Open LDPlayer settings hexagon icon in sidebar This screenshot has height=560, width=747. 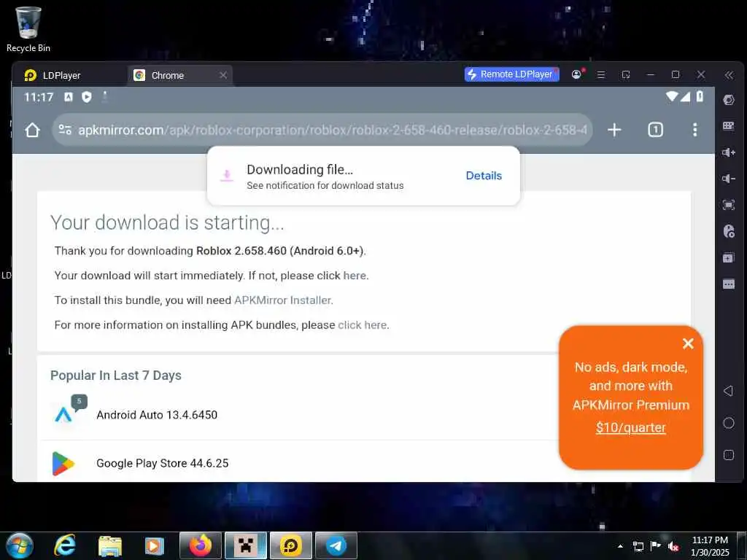pos(729,100)
